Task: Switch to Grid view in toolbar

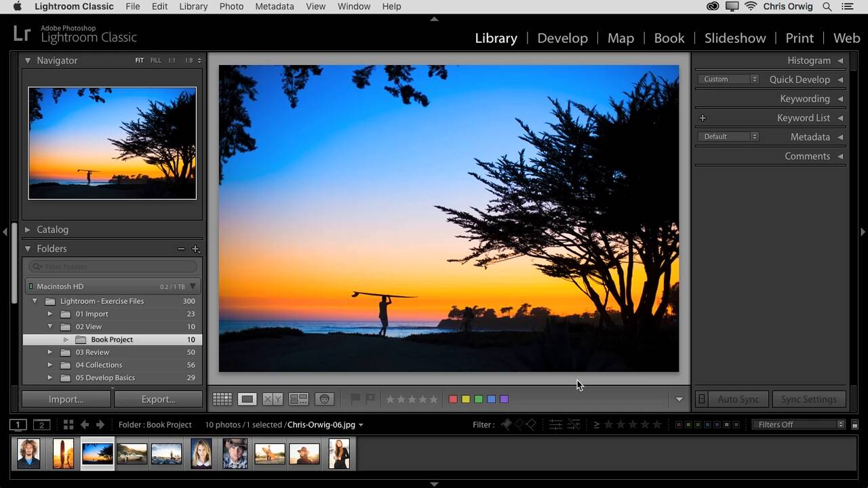Action: [222, 399]
